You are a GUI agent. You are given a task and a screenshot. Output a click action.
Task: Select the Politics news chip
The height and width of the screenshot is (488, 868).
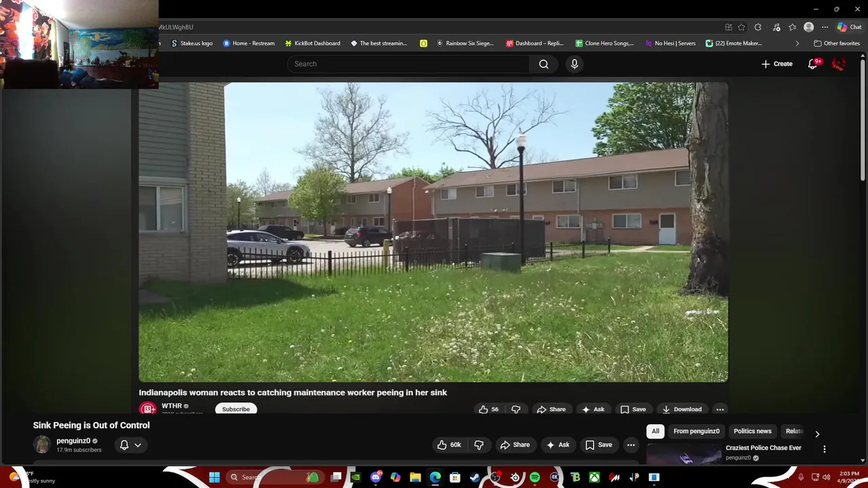752,431
